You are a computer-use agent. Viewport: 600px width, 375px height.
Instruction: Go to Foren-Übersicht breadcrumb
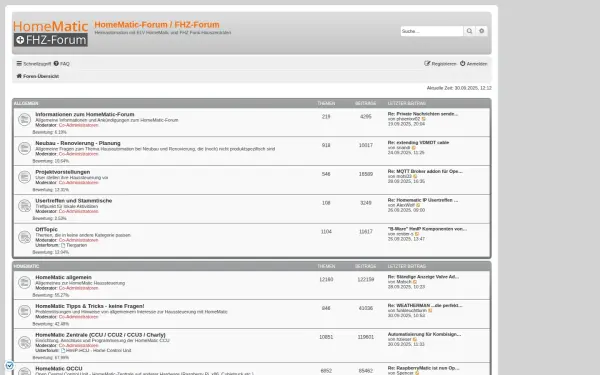coord(38,76)
